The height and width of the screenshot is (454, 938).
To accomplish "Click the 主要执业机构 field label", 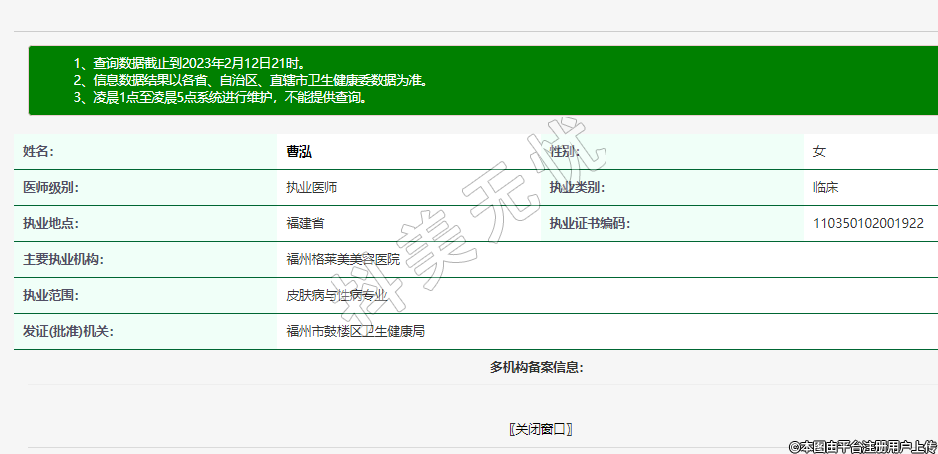I will click(64, 259).
